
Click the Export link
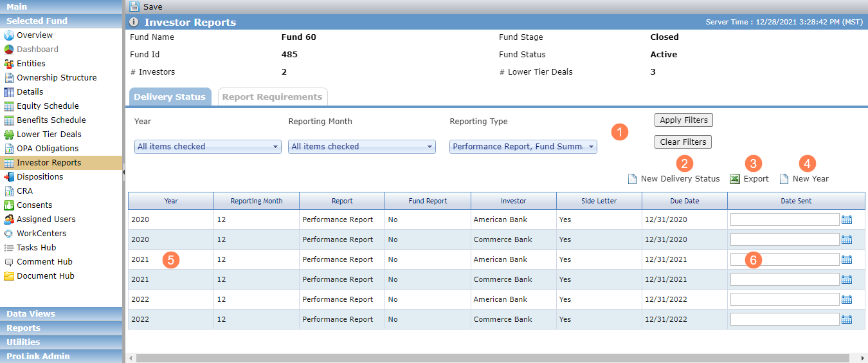click(756, 179)
